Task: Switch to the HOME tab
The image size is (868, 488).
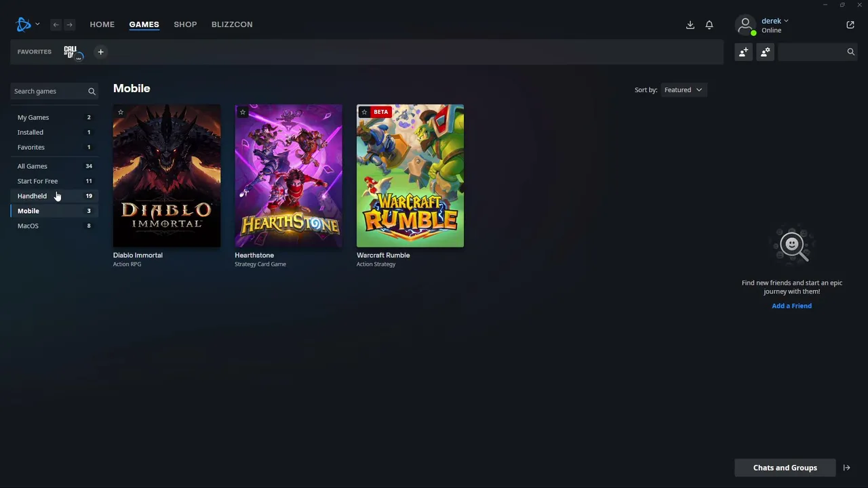Action: (x=102, y=24)
